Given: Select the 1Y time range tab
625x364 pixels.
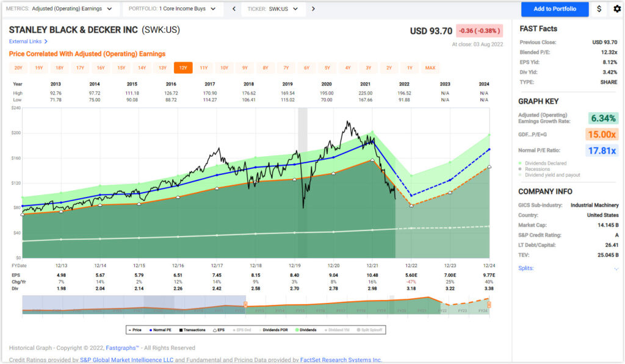Looking at the screenshot, I should (410, 68).
